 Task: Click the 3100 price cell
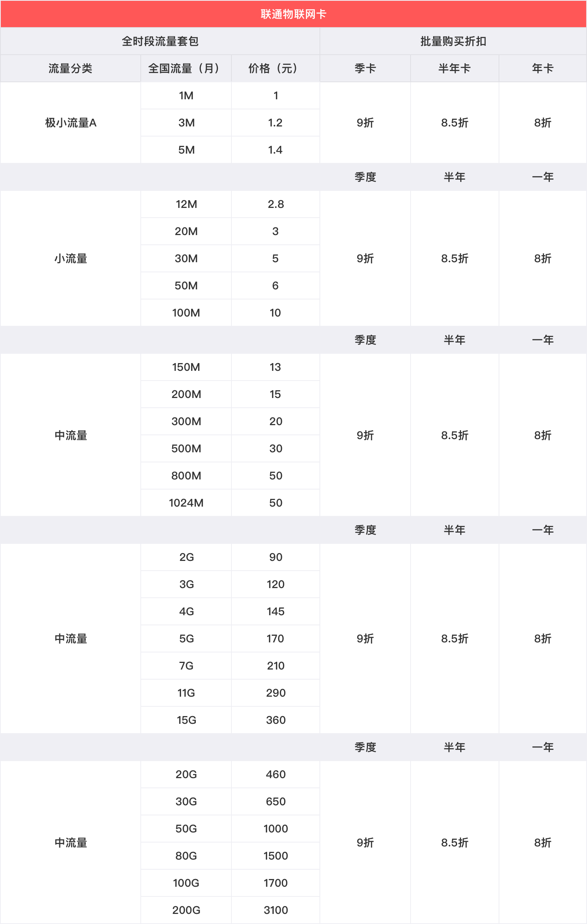coord(276,910)
